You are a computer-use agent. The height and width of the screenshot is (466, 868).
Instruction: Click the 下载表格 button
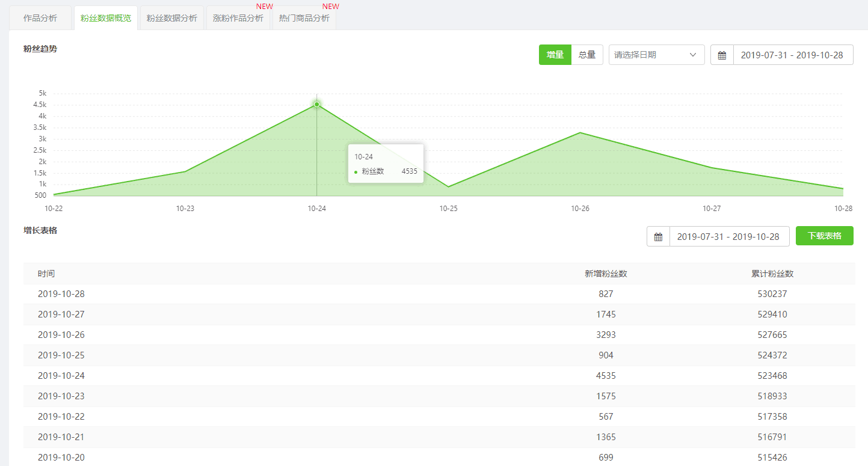click(x=825, y=236)
